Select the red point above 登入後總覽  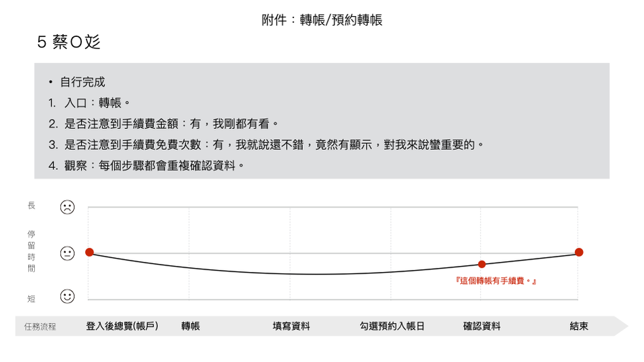pos(89,253)
